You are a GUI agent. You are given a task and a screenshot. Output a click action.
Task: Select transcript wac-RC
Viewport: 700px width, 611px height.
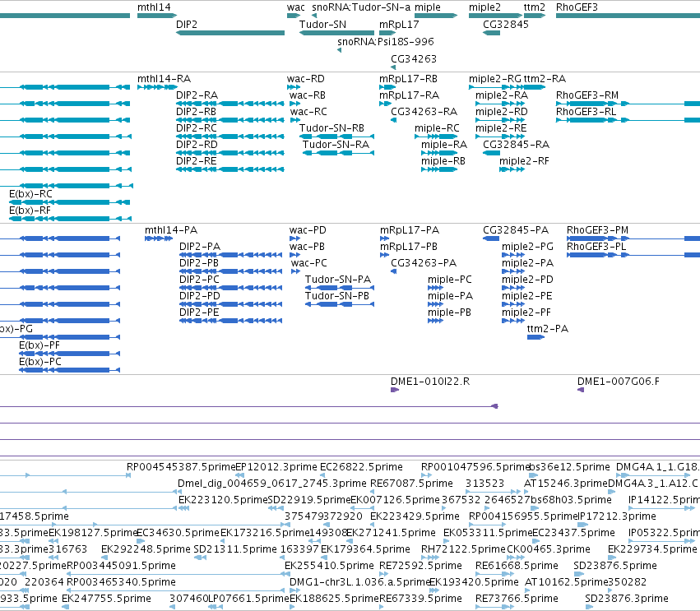pos(308,112)
